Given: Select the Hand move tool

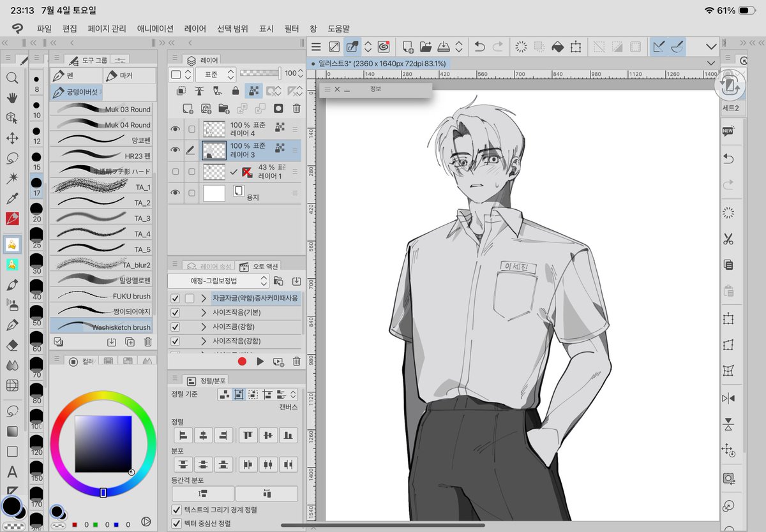Looking at the screenshot, I should (11, 98).
